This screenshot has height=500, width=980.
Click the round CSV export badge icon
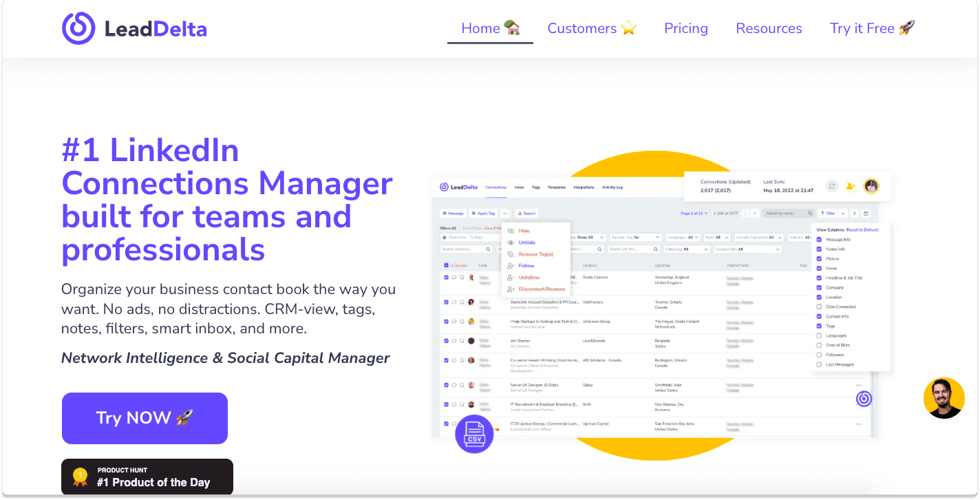pos(474,435)
